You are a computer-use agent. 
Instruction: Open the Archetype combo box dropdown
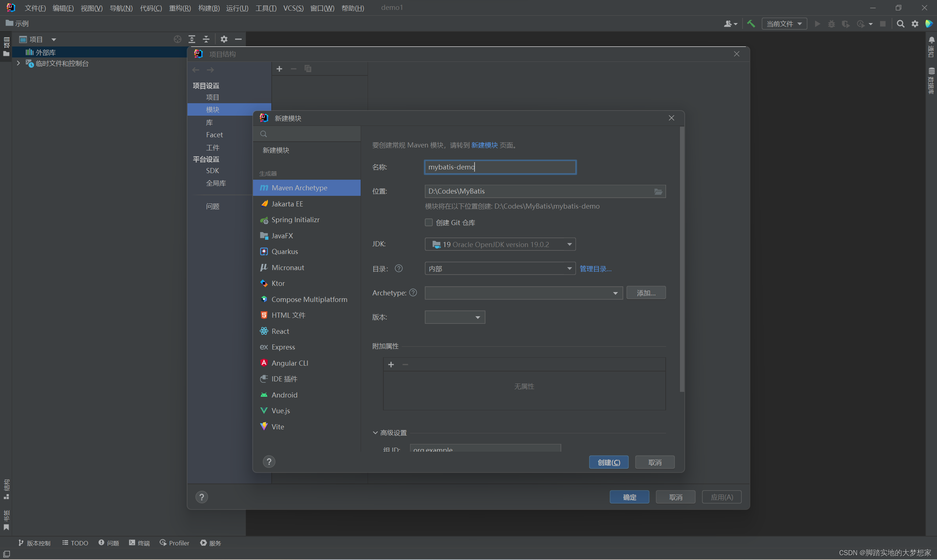point(615,293)
